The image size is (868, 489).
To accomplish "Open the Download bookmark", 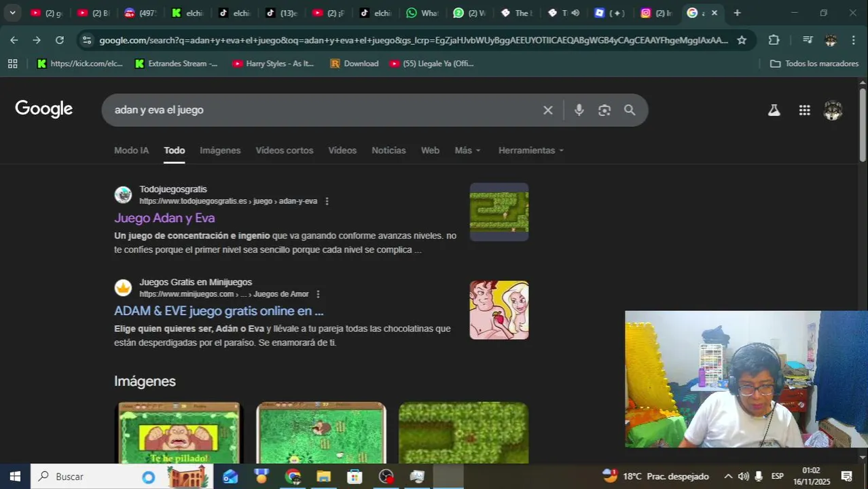I will click(x=354, y=63).
